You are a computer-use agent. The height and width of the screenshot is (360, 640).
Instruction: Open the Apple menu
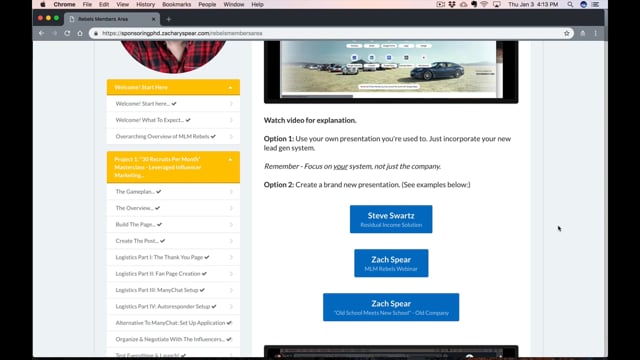pos(43,4)
